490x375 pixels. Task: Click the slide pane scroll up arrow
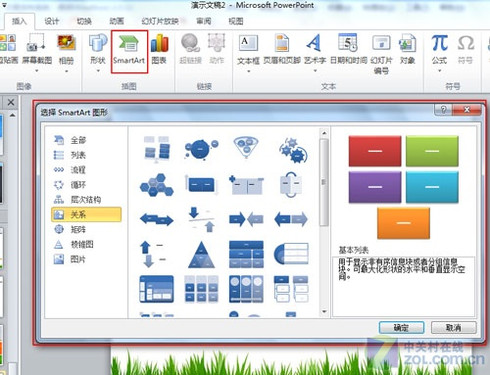coord(12,115)
